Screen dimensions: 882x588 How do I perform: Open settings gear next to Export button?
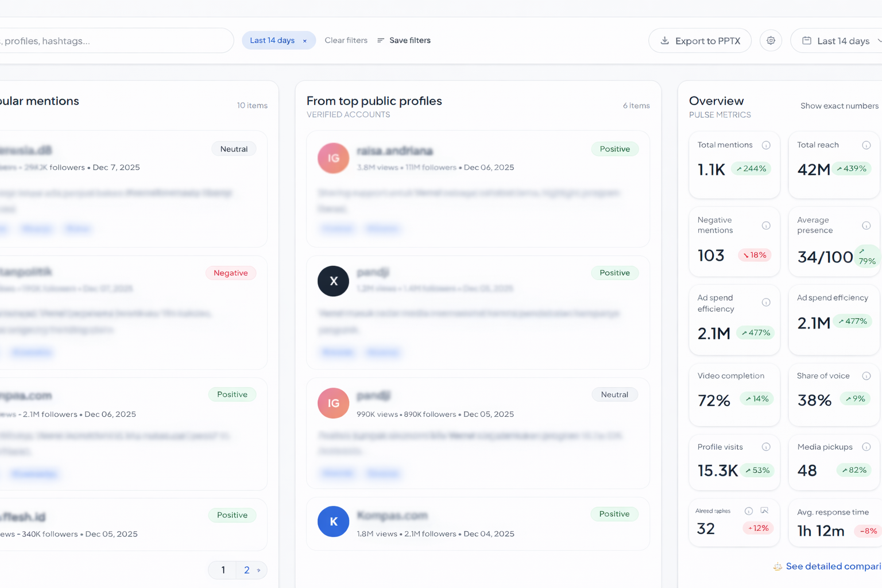(771, 41)
